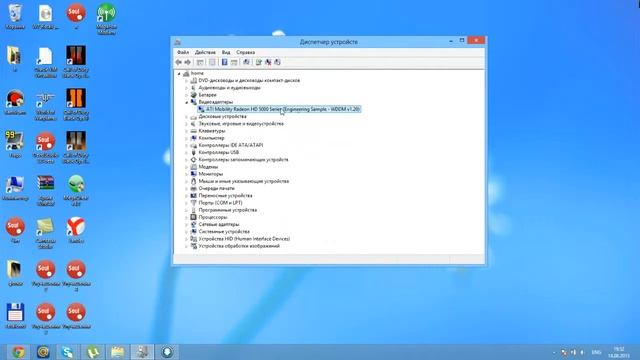
Task: Expand the Батареи category
Action: tap(187, 95)
